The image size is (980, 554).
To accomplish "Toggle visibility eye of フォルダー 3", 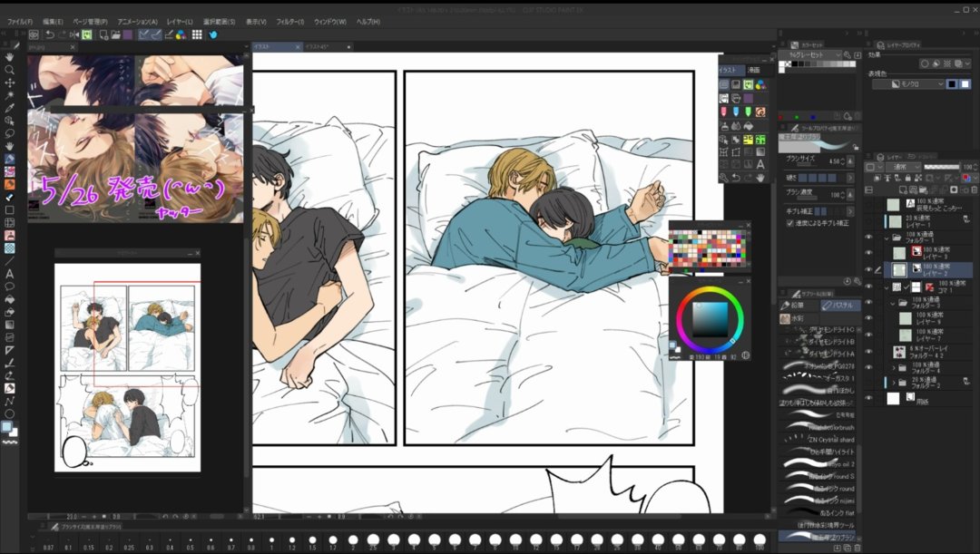I will pyautogui.click(x=868, y=303).
